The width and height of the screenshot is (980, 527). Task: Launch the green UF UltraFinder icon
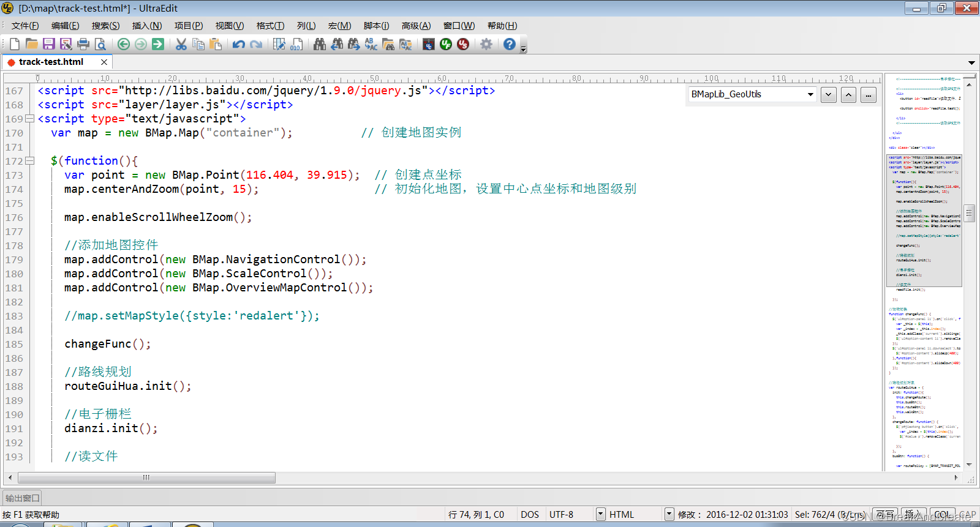coord(446,44)
